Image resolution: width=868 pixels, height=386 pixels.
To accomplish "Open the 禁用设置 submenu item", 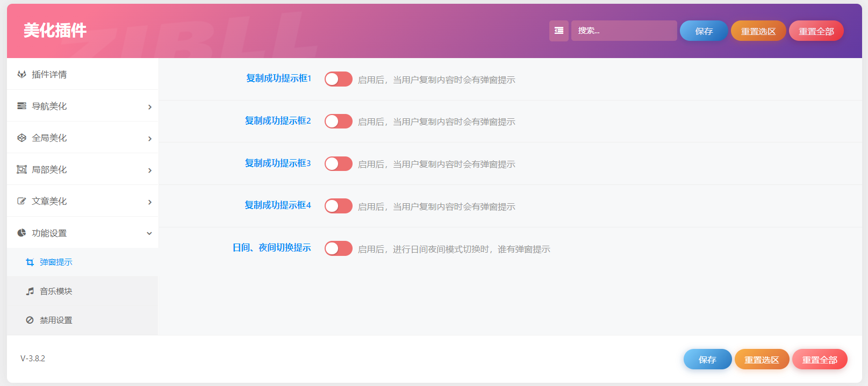I will [56, 320].
